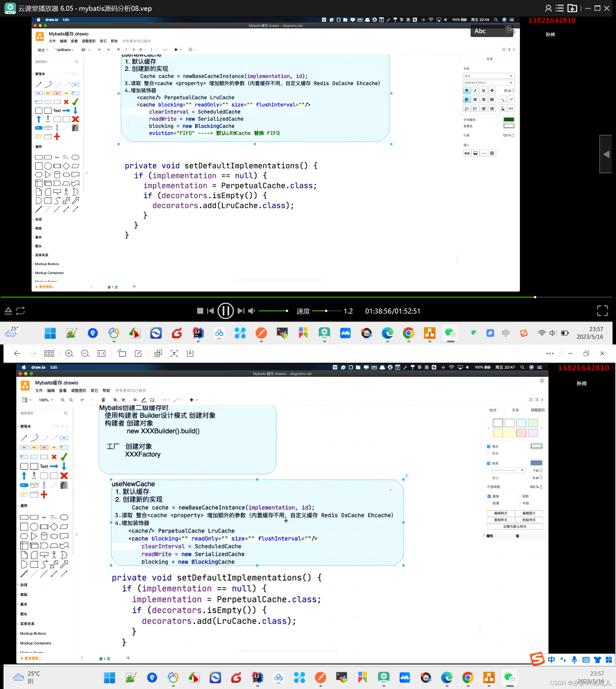Expand 箭头 shape category in lower draw.io
Viewport: 616px width, 689px height.
[23, 614]
